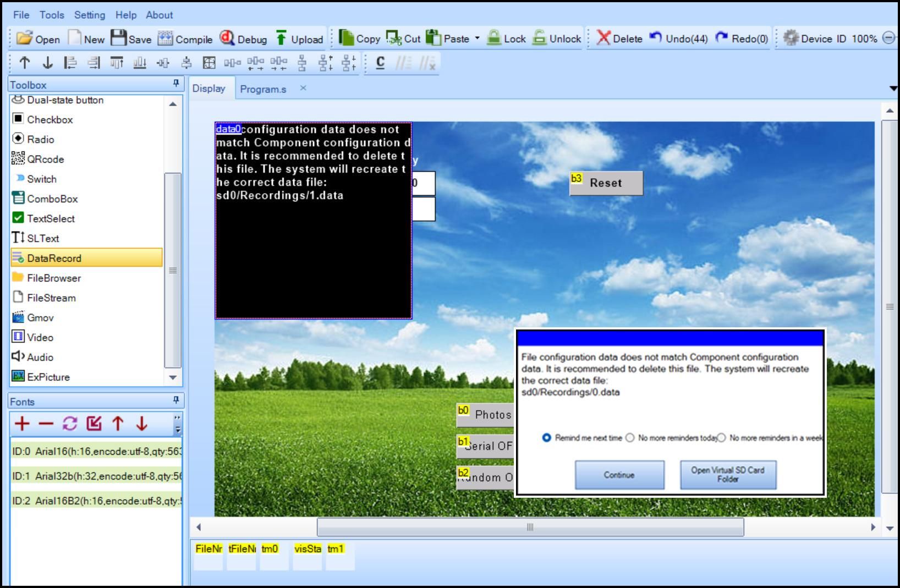Open the Help menu
The width and height of the screenshot is (900, 588).
click(x=126, y=15)
